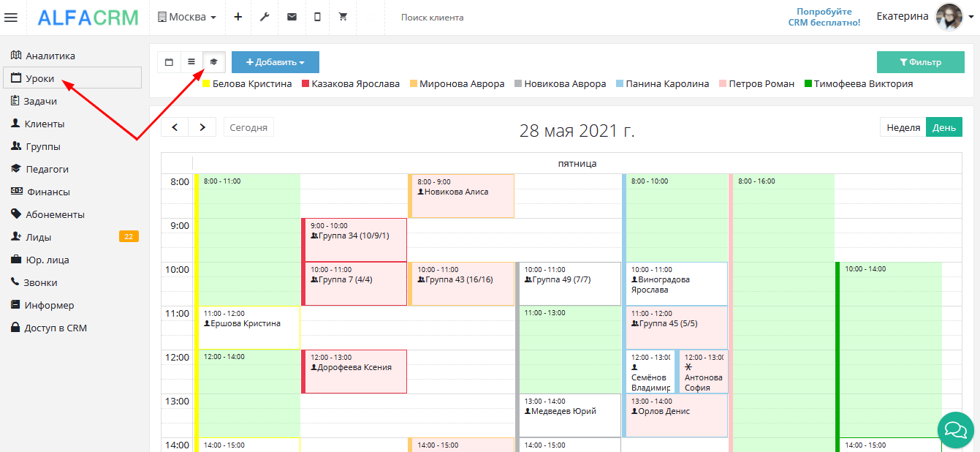The image size is (980, 452).
Task: Open the green chat bubble in corner
Action: (x=955, y=430)
